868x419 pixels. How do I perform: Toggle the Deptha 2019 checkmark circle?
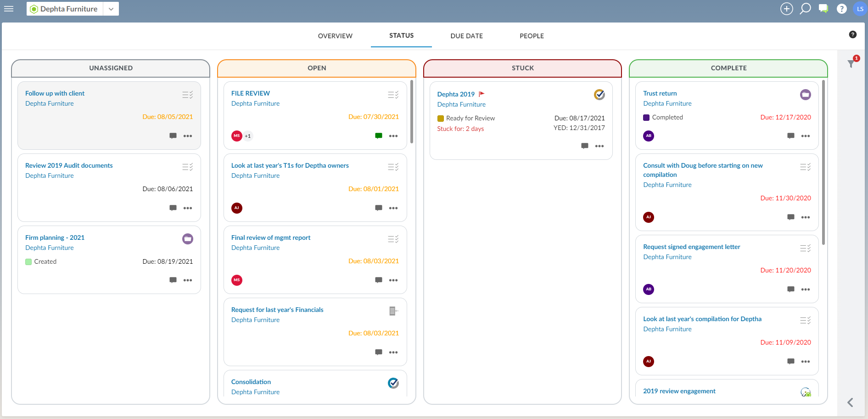tap(599, 95)
